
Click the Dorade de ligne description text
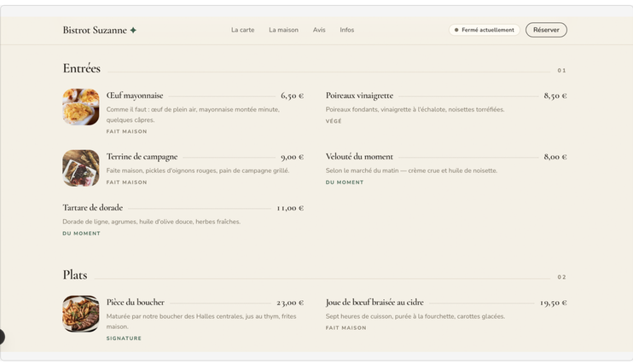pyautogui.click(x=151, y=222)
